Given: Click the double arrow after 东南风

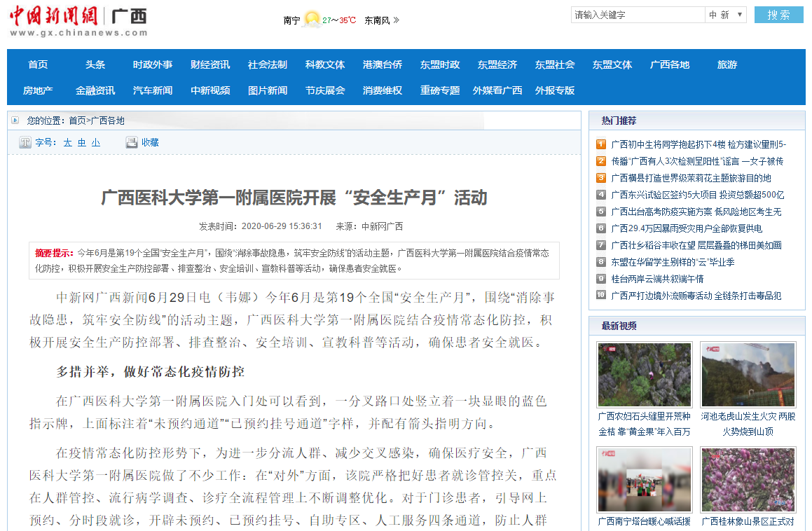Looking at the screenshot, I should 396,20.
